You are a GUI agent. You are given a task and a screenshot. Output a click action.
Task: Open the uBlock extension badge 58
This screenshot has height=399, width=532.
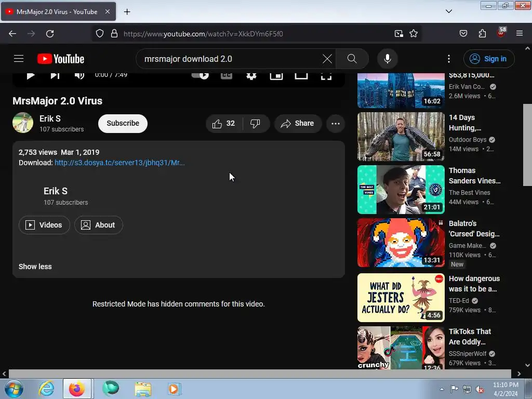click(501, 33)
